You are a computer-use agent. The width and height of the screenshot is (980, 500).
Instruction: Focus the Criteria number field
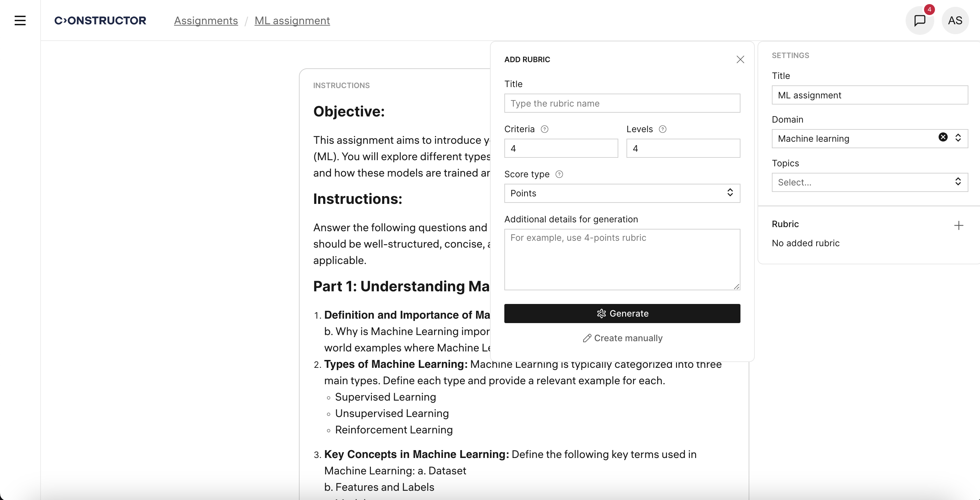tap(561, 148)
